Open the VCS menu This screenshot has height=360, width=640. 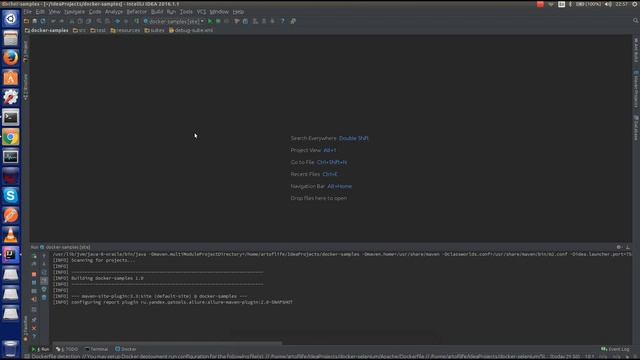201,12
